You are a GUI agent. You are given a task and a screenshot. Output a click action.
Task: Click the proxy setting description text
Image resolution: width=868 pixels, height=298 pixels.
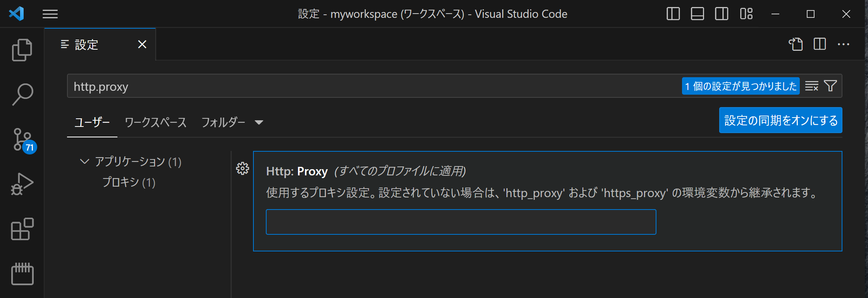click(542, 193)
